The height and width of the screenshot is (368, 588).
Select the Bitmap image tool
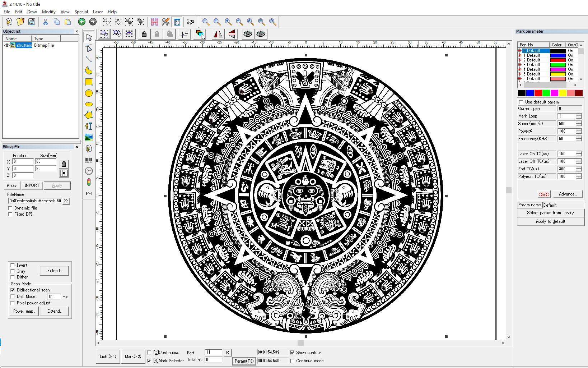pos(89,137)
